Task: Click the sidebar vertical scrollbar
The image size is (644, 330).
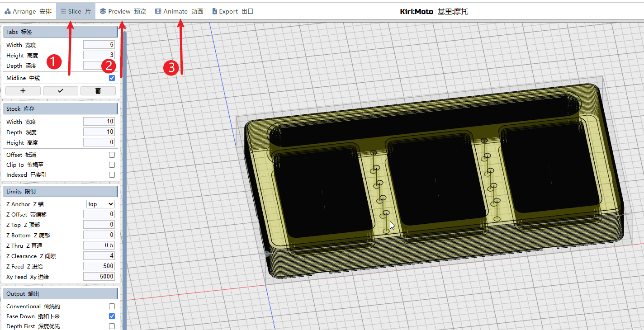Action: click(x=124, y=181)
